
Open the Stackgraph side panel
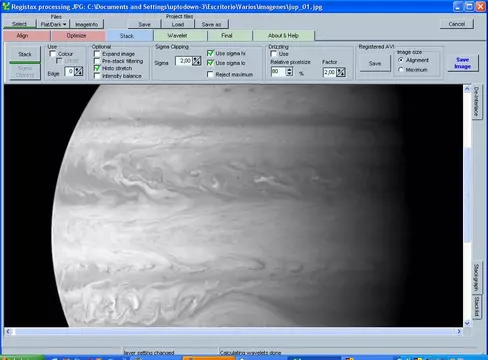coord(476,277)
